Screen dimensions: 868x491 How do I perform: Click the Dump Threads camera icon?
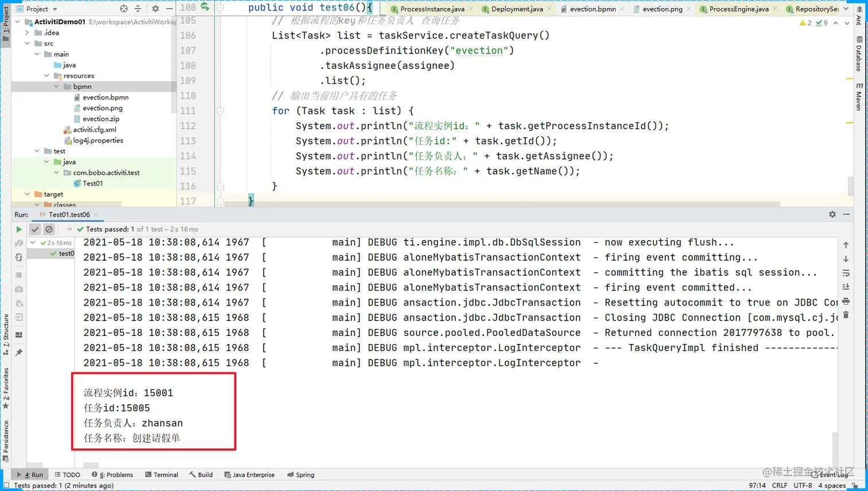tap(19, 289)
